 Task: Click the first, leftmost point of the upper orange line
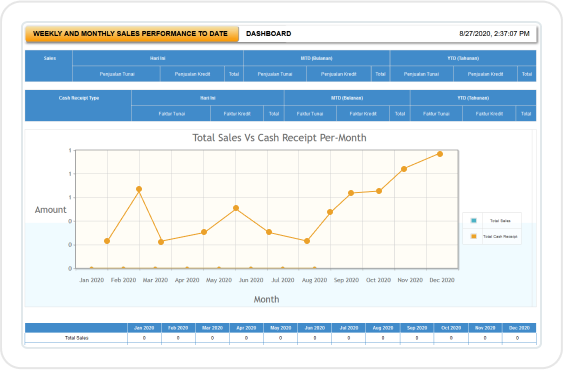[x=107, y=241]
